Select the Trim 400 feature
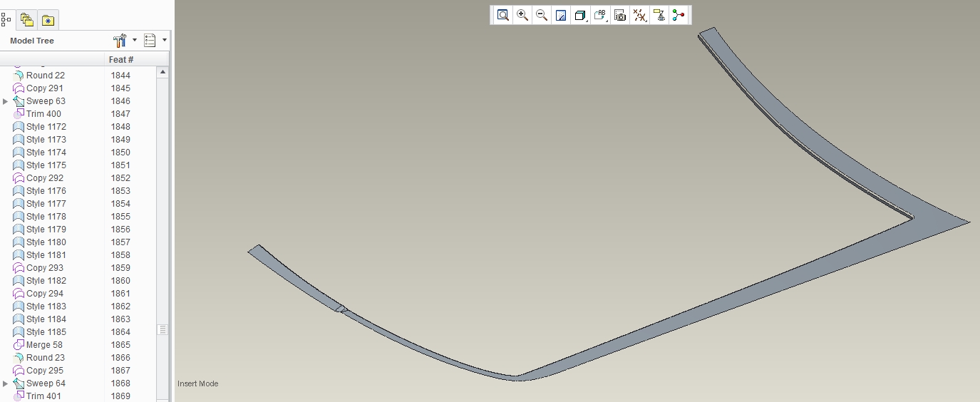The width and height of the screenshot is (980, 402). pyautogui.click(x=43, y=114)
